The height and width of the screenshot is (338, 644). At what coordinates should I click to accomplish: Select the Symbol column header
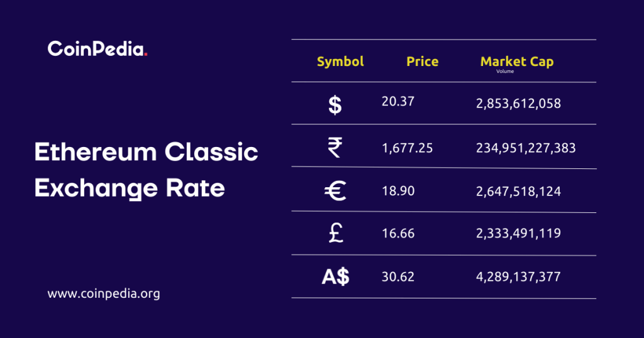pyautogui.click(x=340, y=62)
